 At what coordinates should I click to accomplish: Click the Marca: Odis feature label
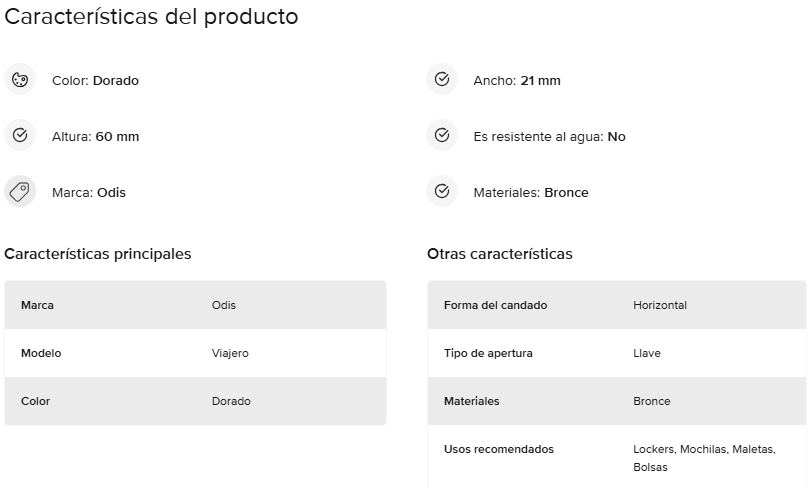click(x=89, y=192)
